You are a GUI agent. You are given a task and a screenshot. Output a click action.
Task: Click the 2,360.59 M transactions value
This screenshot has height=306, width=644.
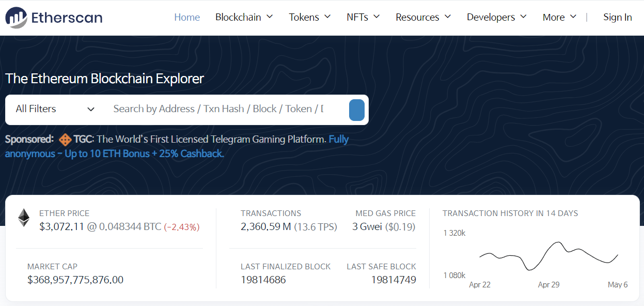coord(266,226)
